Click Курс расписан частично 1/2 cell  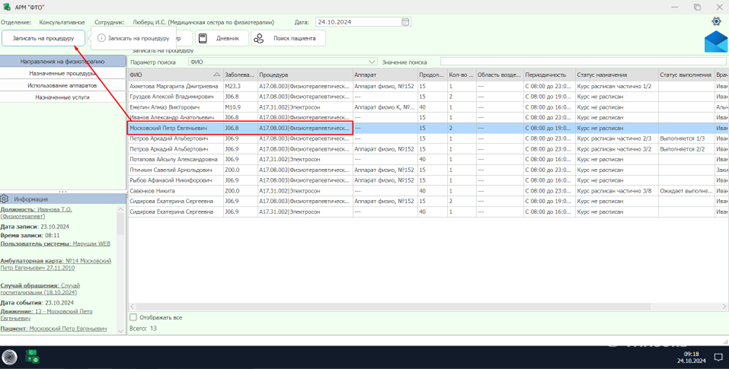pos(616,86)
